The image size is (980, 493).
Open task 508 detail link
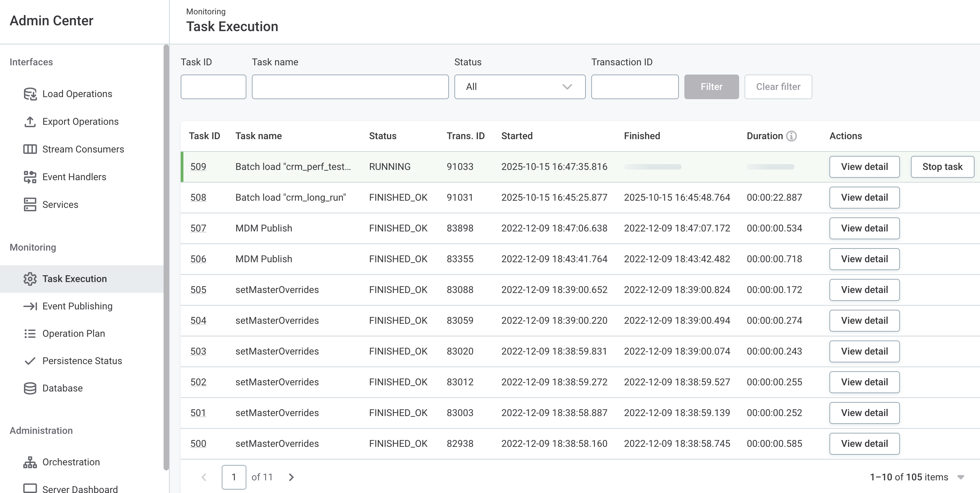click(198, 197)
